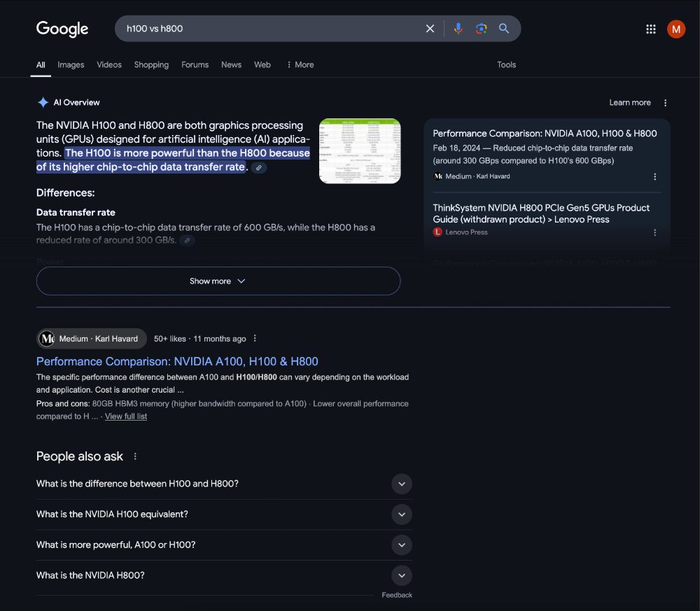The width and height of the screenshot is (700, 611).
Task: Click the link chip after highlighted sentence
Action: [259, 168]
